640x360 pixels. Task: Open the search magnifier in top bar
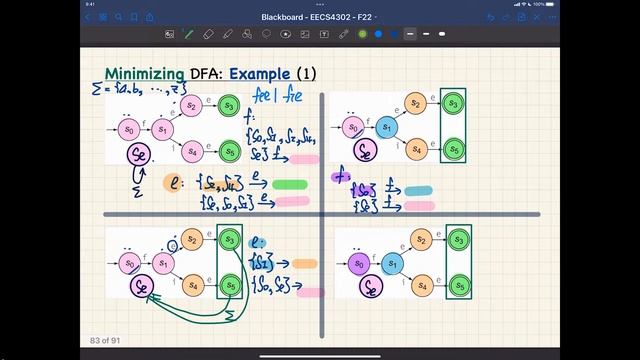click(x=118, y=18)
